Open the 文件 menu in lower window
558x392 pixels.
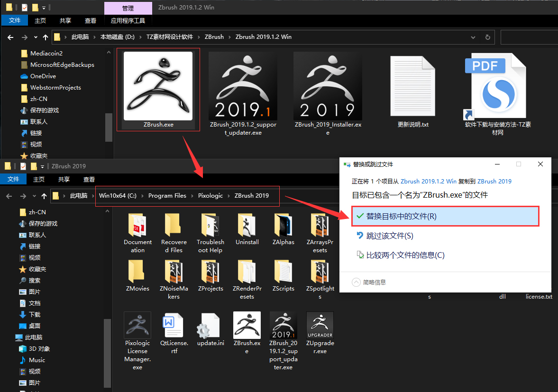coord(13,179)
